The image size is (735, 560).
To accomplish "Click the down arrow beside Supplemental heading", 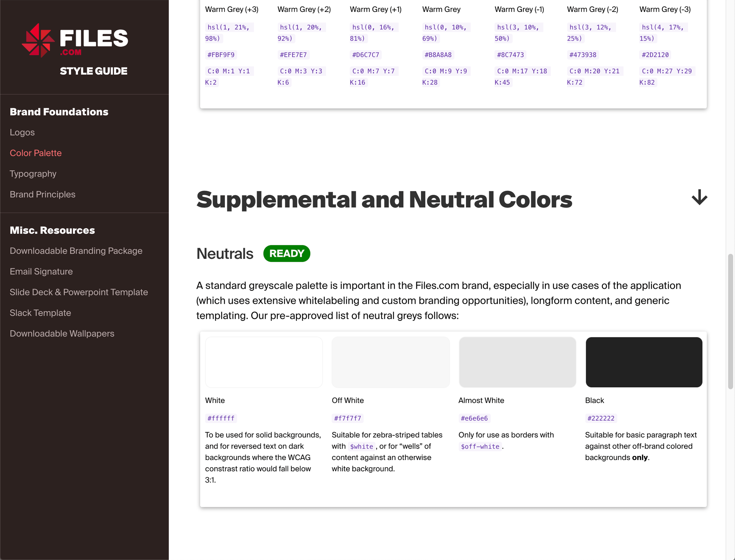I will (699, 197).
